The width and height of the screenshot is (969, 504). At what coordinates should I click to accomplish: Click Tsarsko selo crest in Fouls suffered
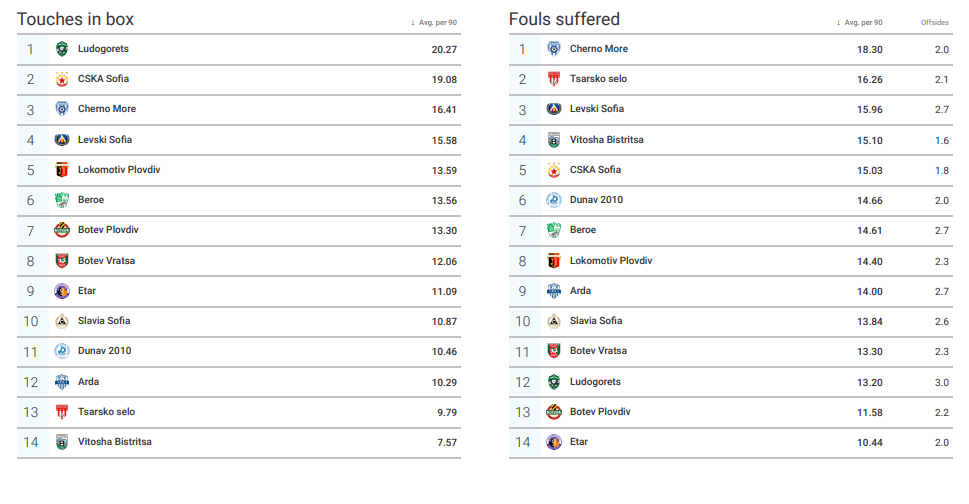(554, 79)
